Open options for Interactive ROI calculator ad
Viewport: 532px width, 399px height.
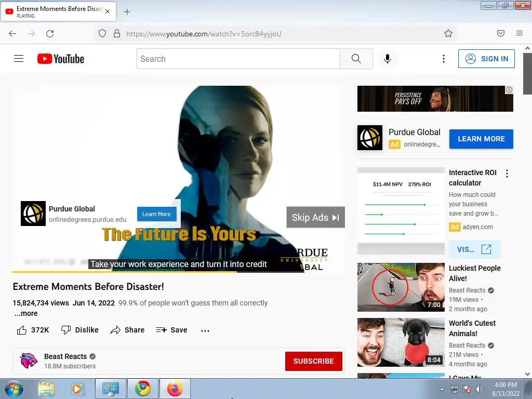point(507,174)
